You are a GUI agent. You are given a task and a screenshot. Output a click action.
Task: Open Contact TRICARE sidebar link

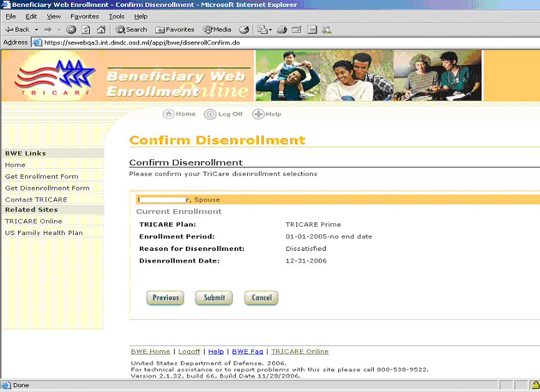pos(36,199)
